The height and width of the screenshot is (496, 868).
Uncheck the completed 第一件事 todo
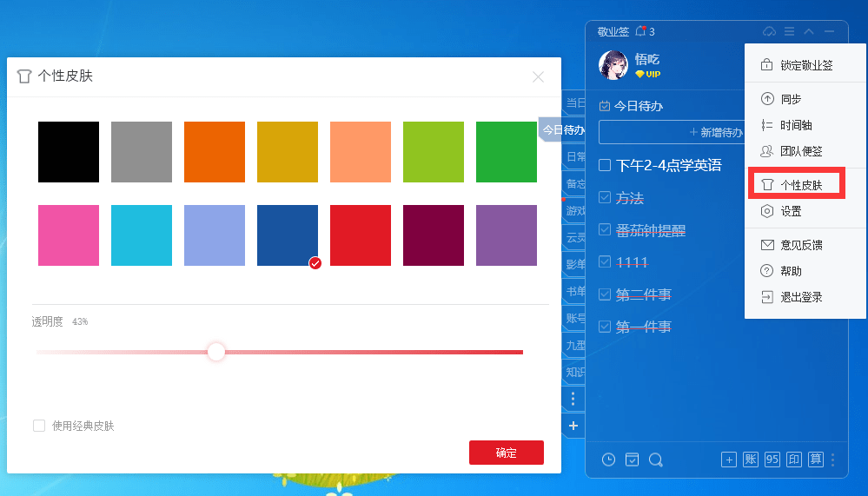[x=605, y=327]
